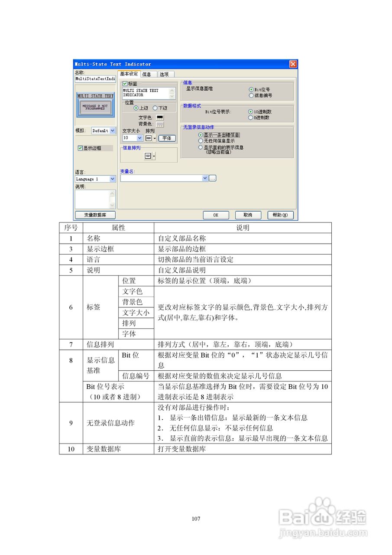Select 无任何信息显示 option

pos(201,140)
